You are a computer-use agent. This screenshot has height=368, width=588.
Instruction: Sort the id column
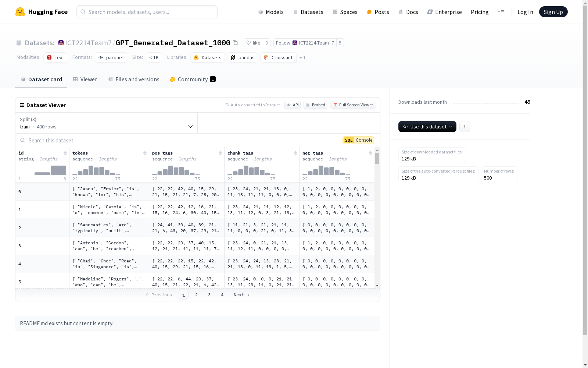point(65,153)
